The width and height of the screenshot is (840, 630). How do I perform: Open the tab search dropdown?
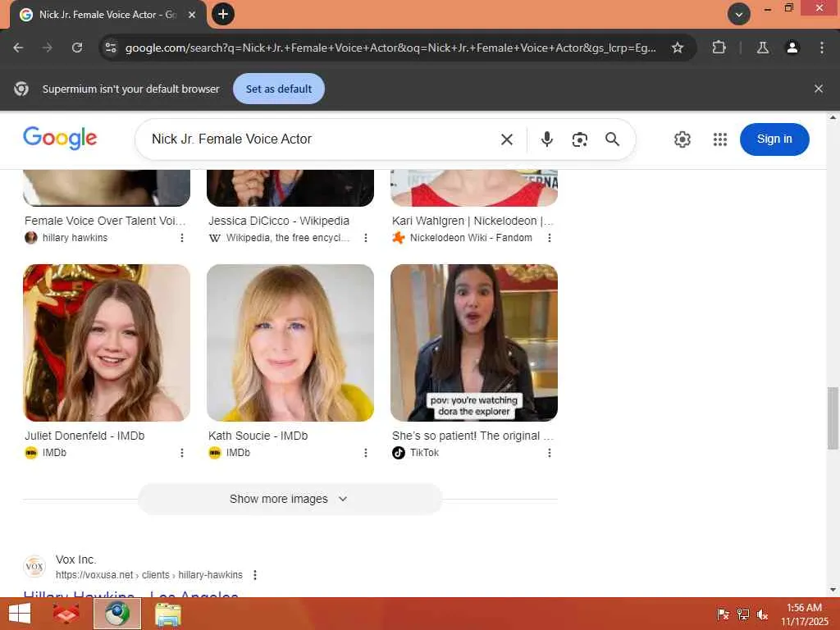739,14
